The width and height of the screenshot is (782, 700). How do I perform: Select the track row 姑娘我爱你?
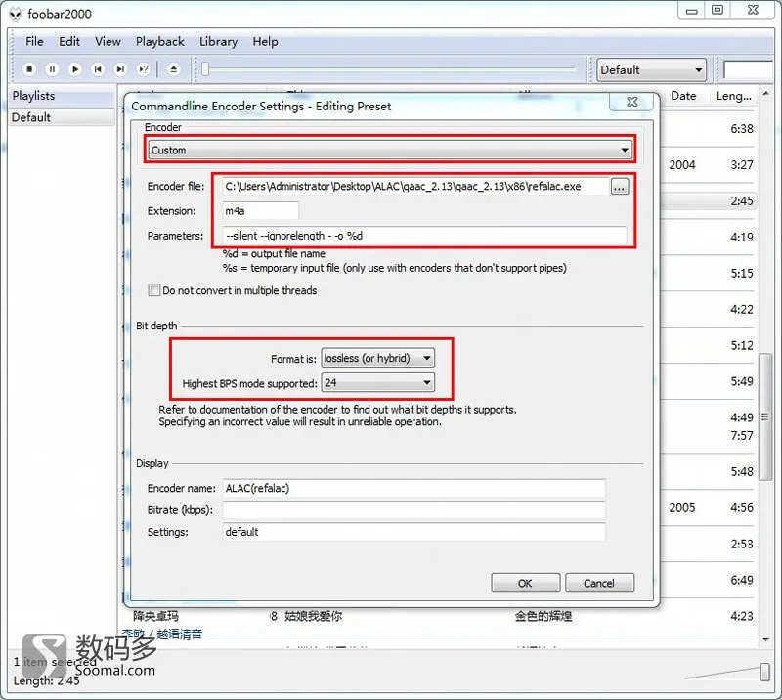click(x=313, y=616)
